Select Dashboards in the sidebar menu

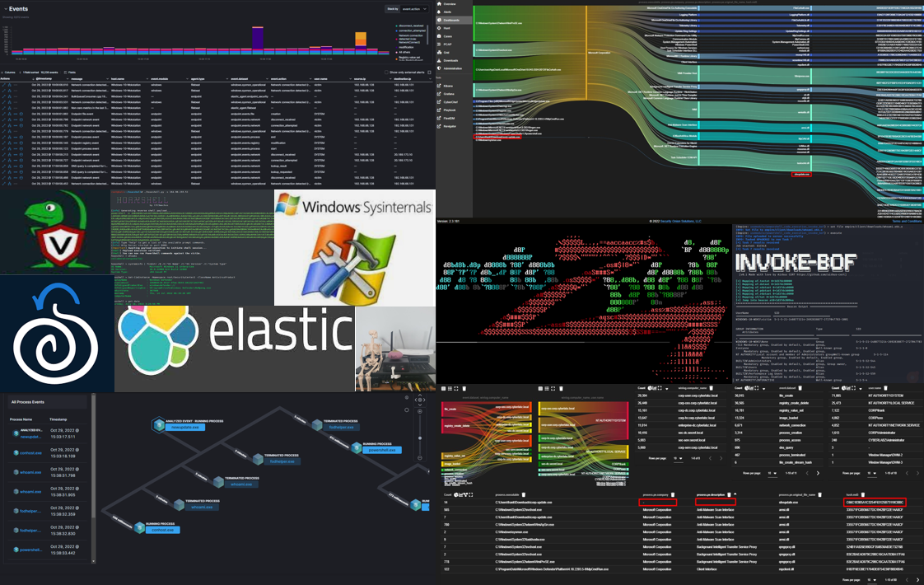(x=451, y=20)
